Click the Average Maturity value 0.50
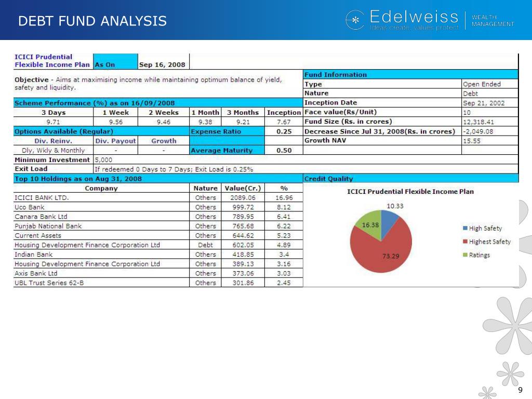 284,150
